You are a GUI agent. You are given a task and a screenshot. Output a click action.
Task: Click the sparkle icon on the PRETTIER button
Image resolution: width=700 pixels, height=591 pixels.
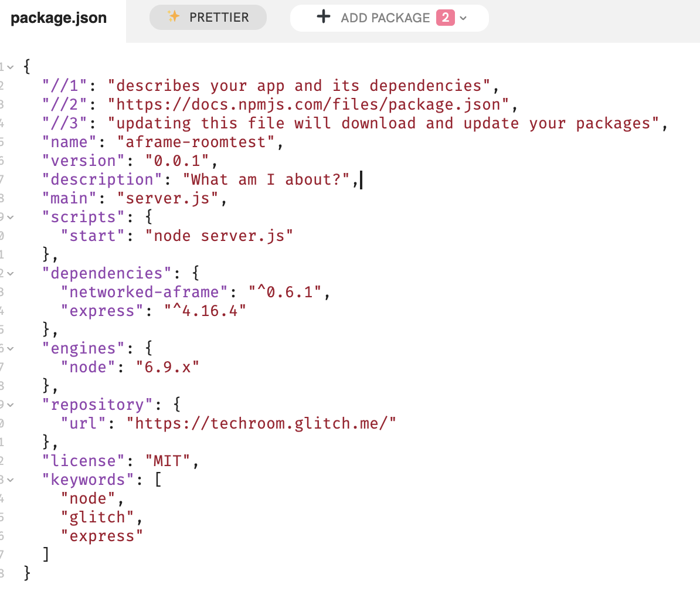coord(172,17)
